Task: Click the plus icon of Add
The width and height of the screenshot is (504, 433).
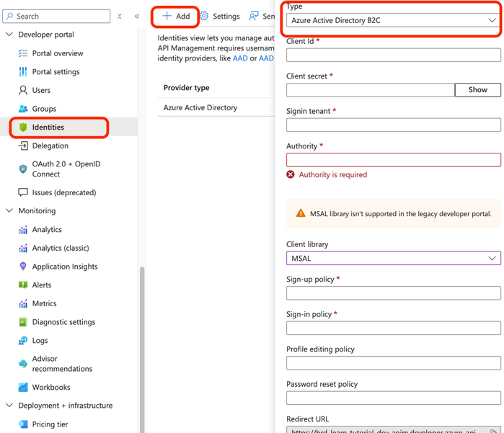Action: pos(167,16)
